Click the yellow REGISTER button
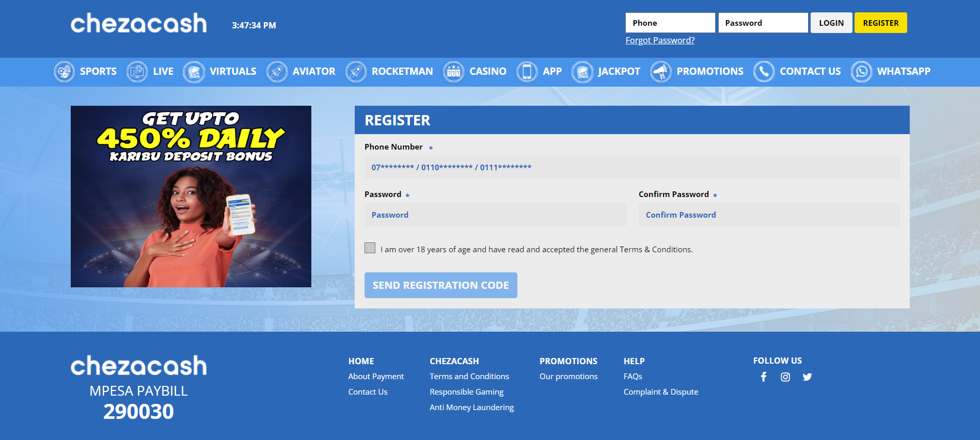This screenshot has width=980, height=440. [x=881, y=23]
